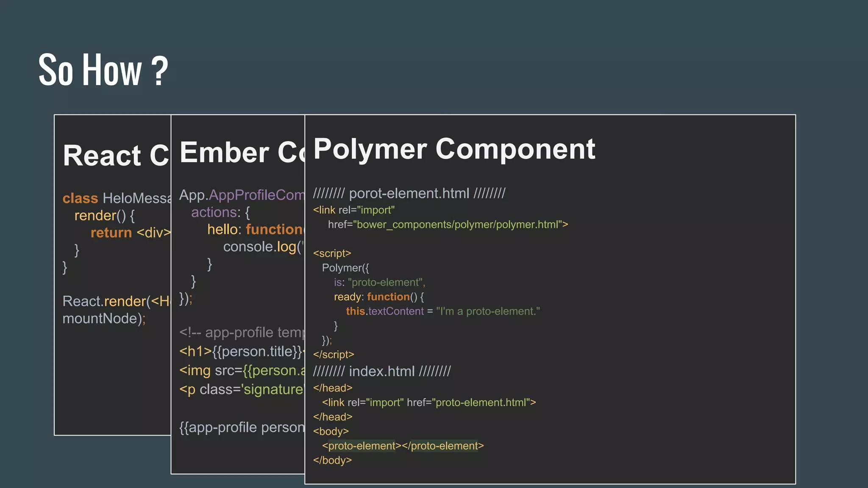The width and height of the screenshot is (868, 488).
Task: Click the 'React C' card heading
Action: [116, 155]
